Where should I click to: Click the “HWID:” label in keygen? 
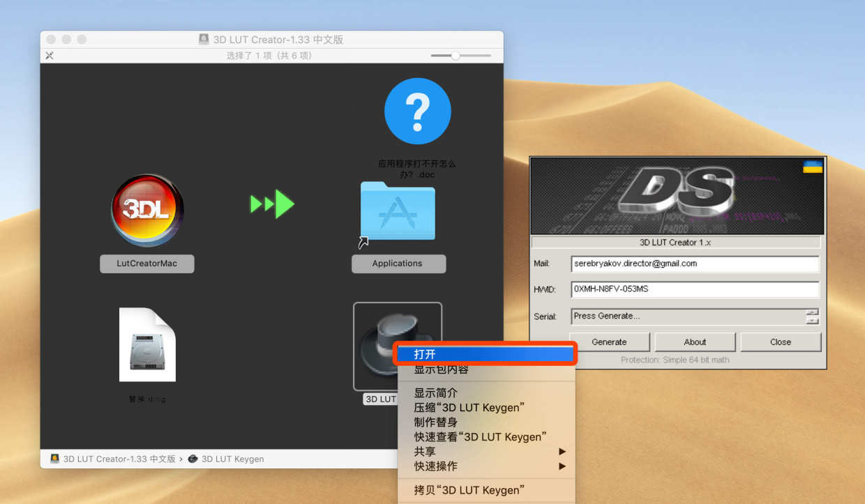click(x=544, y=289)
